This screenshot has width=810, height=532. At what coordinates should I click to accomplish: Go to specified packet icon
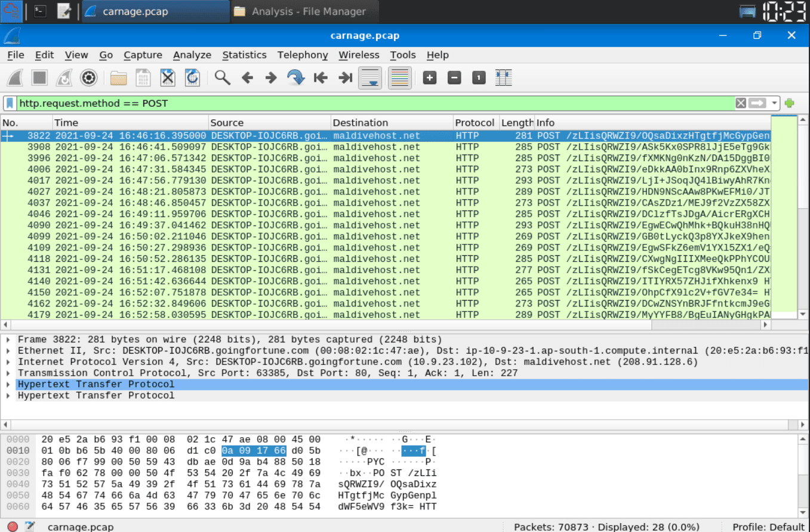tap(295, 78)
